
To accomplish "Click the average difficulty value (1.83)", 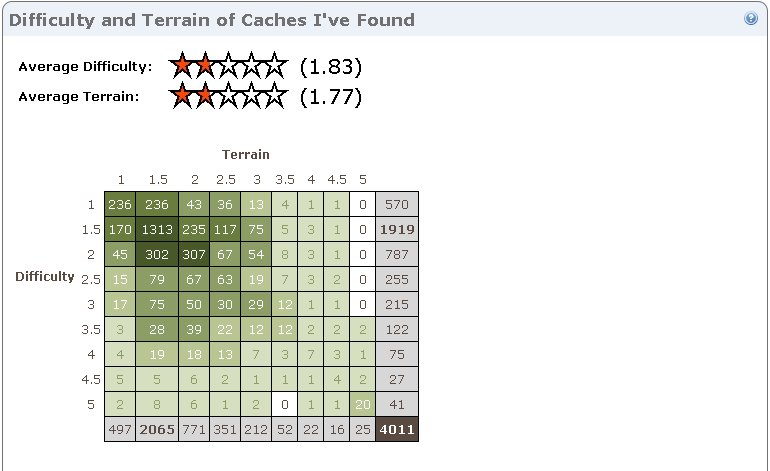I will click(x=330, y=67).
